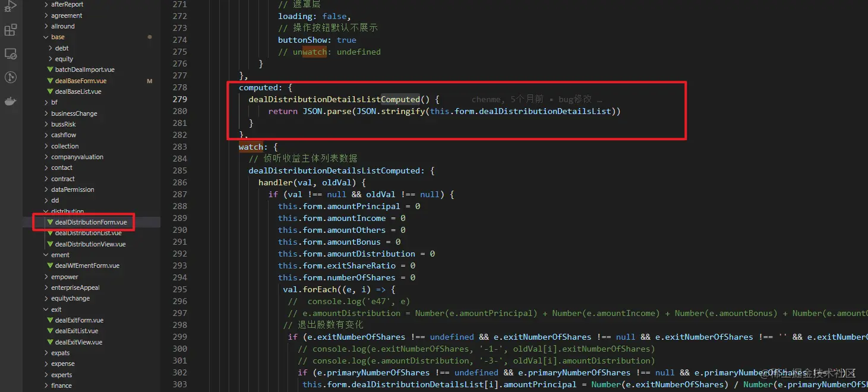Click the 'handler(val, oldVal) {' line
Viewport: 868px width, 392px height.
312,182
